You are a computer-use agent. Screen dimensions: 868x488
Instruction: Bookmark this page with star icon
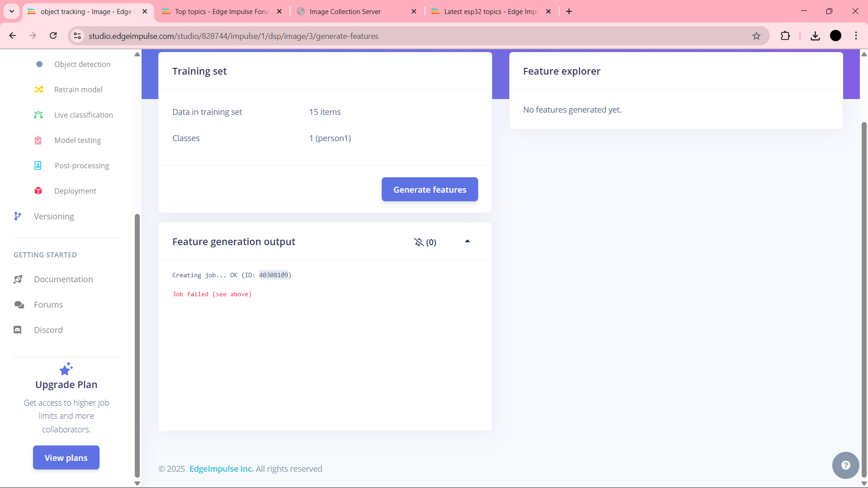tap(756, 36)
